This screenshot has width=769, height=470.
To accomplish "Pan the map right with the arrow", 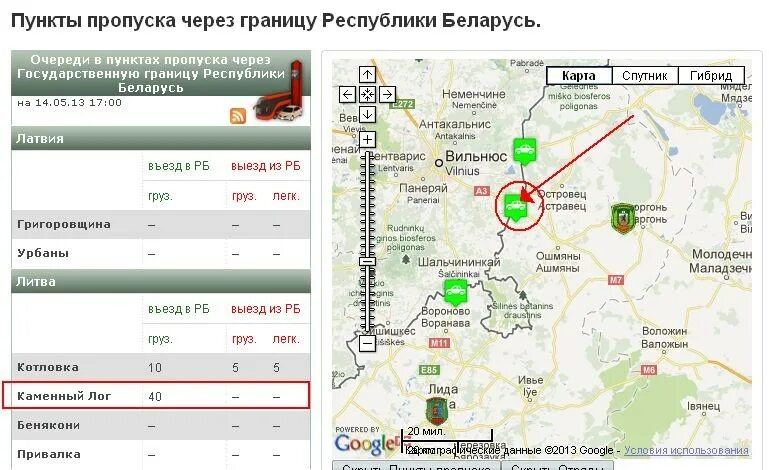I will pyautogui.click(x=387, y=94).
